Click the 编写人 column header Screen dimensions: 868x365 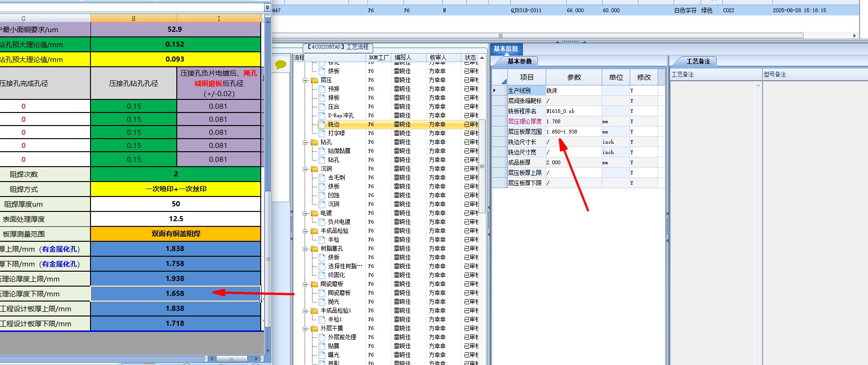(x=409, y=57)
